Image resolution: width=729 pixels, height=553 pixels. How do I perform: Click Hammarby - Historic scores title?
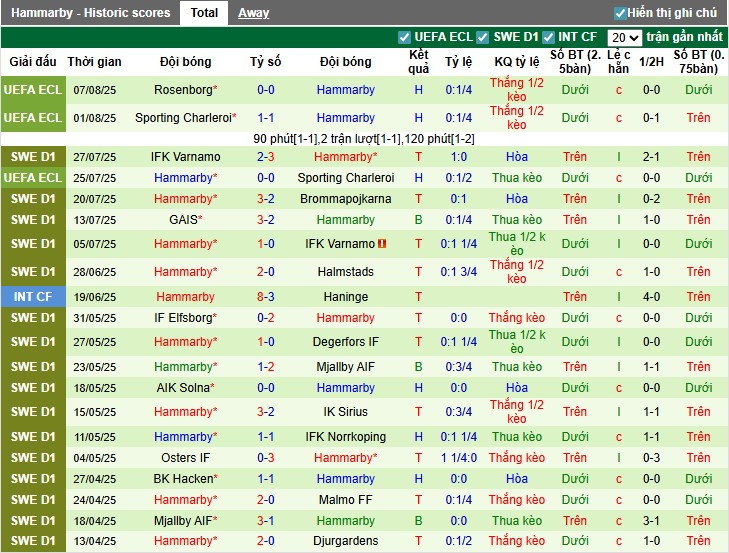click(x=91, y=13)
